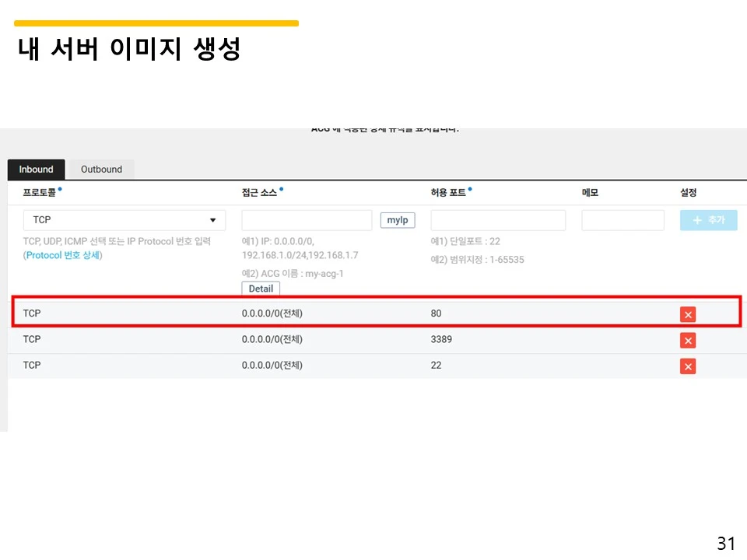Image resolution: width=747 pixels, height=560 pixels.
Task: Open the Detail popup for access source
Action: [x=260, y=289]
